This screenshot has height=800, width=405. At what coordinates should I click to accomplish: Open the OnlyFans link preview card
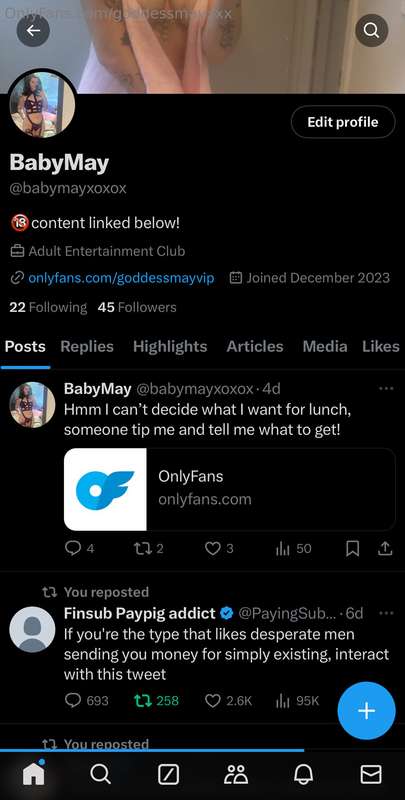(230, 489)
